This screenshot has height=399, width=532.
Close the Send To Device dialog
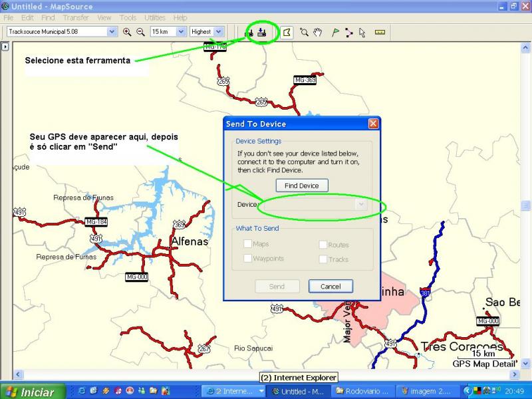point(373,124)
